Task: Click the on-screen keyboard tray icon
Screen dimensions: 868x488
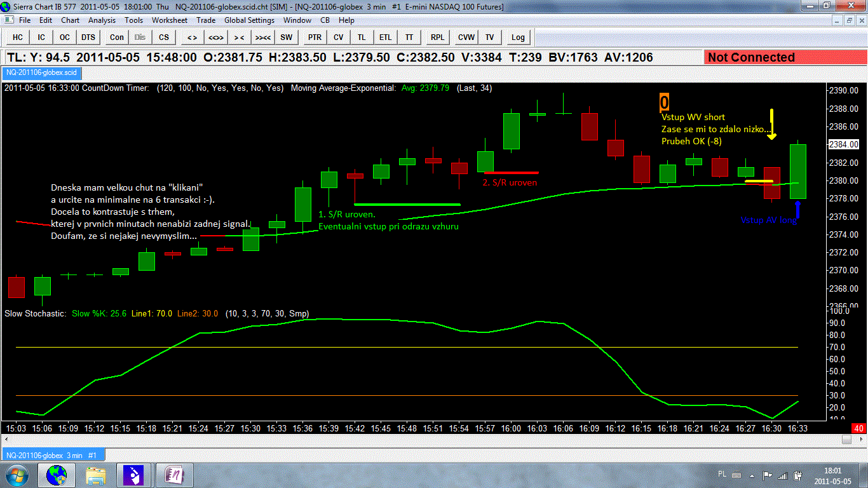Action: [738, 475]
